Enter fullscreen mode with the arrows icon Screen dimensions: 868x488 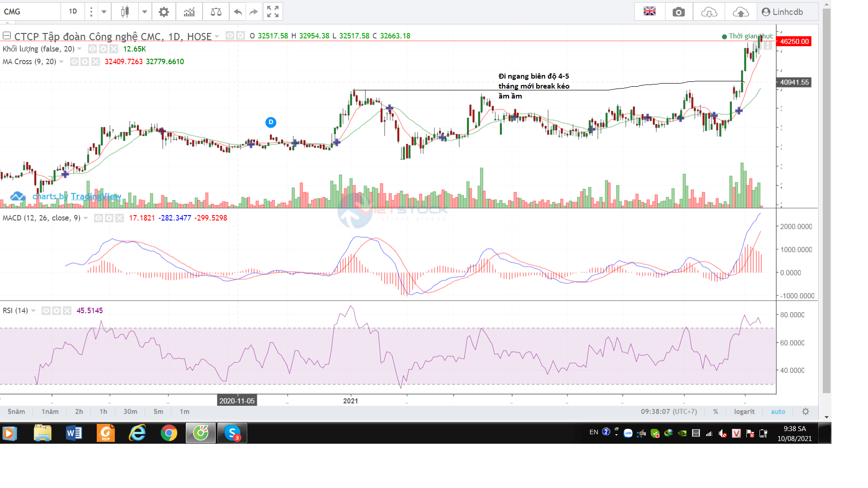click(273, 12)
